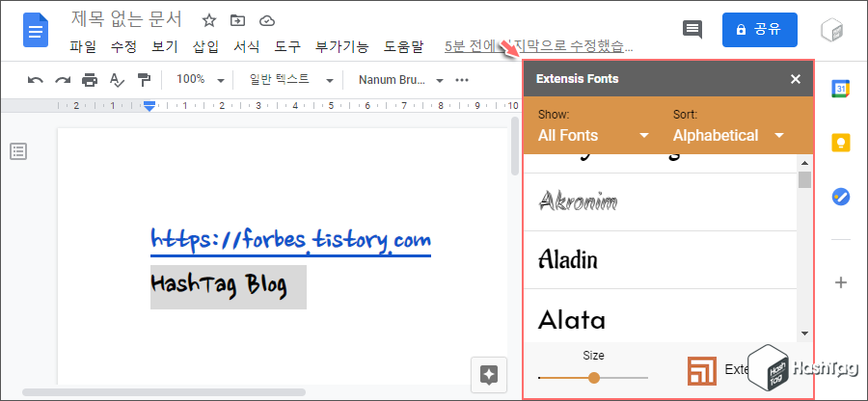Viewport: 868px width, 401px height.
Task: Open the zoom 100% dropdown
Action: click(201, 80)
